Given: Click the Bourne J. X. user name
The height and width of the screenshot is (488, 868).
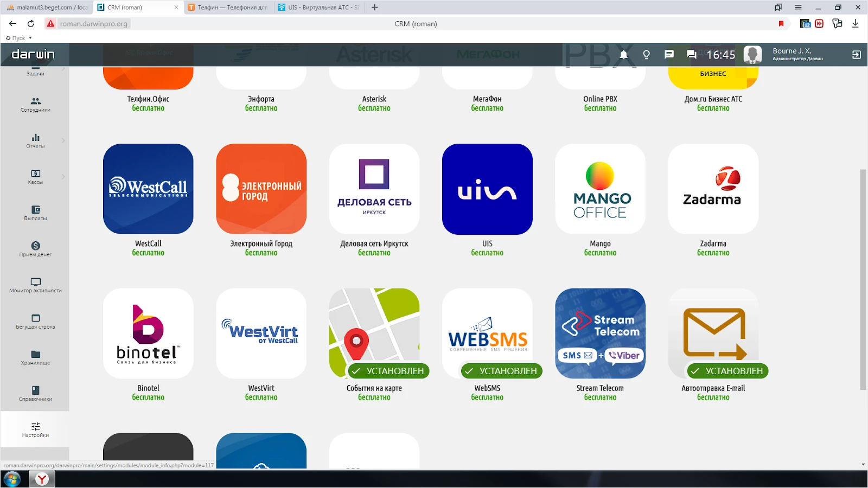Looking at the screenshot, I should pyautogui.click(x=792, y=51).
